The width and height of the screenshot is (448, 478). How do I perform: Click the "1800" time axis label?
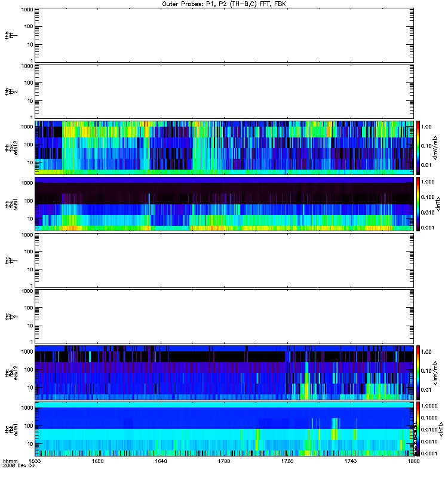(413, 461)
